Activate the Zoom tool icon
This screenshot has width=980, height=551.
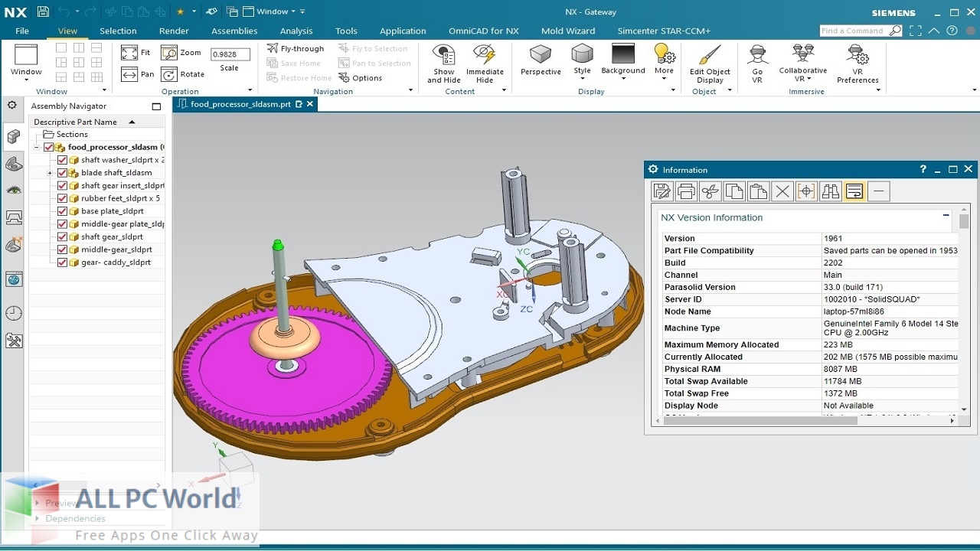point(169,53)
